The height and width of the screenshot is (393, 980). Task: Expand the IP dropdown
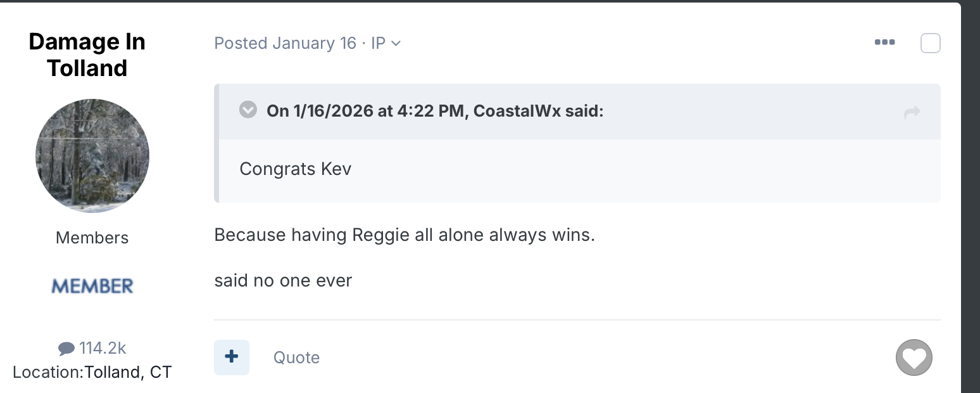pyautogui.click(x=386, y=43)
